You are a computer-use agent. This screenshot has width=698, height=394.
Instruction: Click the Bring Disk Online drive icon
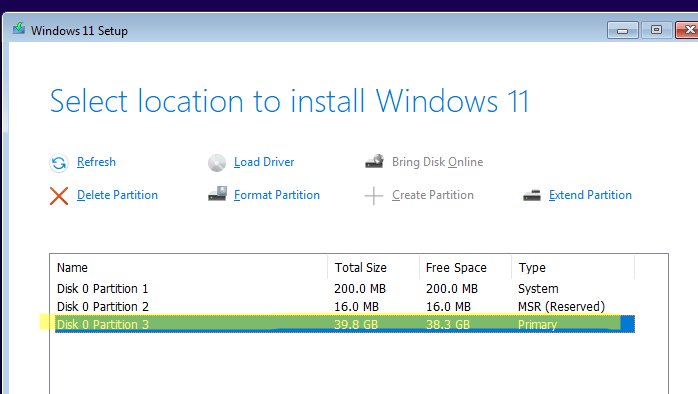coord(374,161)
